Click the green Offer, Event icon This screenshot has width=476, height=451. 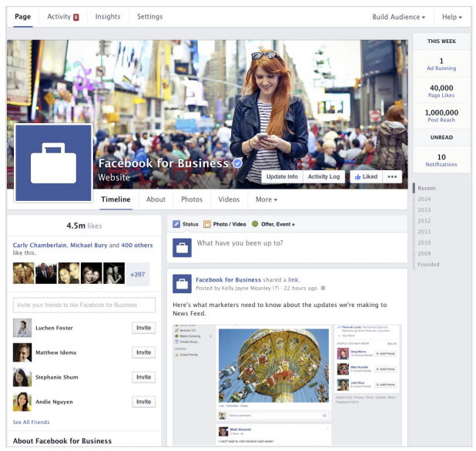255,224
